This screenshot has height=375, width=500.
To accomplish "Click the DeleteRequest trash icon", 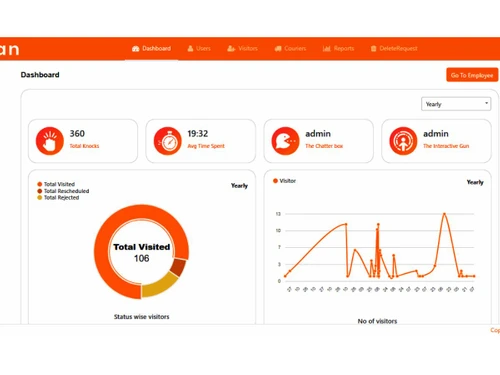I will click(x=374, y=49).
